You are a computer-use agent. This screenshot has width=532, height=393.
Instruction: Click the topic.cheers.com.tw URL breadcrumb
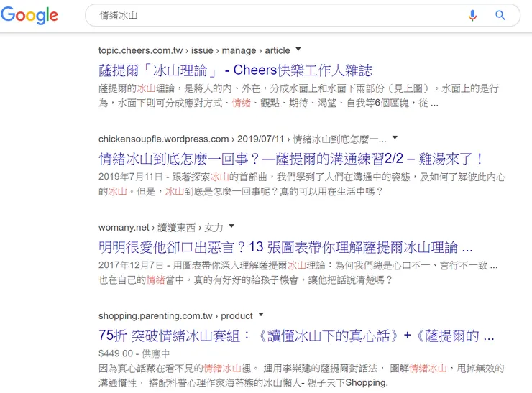(x=194, y=50)
